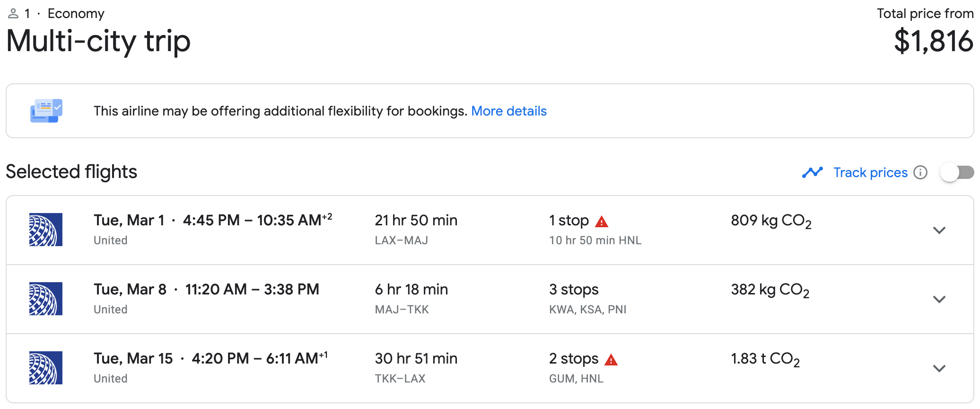Viewport: 980px width, 409px height.
Task: Expand the Mar 8 MAJ–TKK flight details
Action: point(939,299)
